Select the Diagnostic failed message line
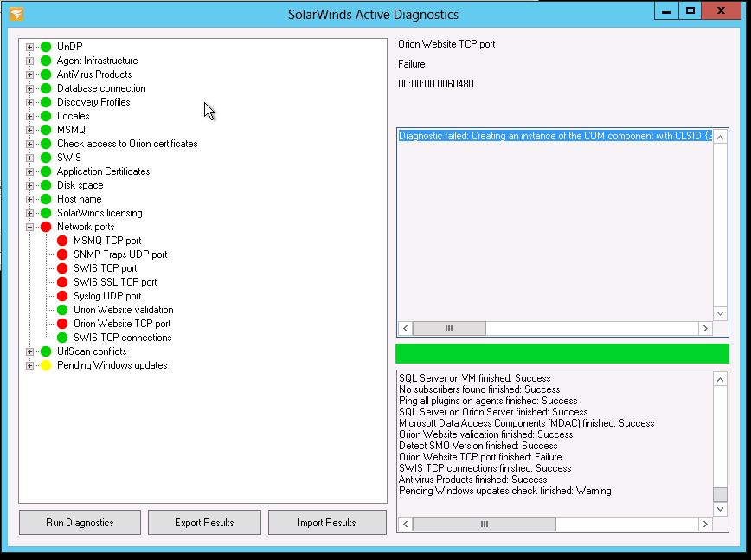 click(555, 136)
